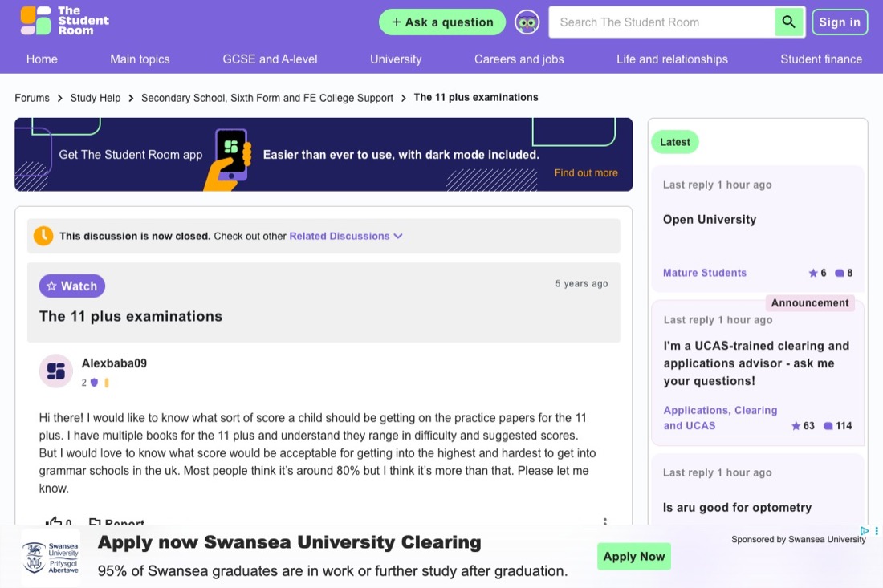Watch this discussion thread
The width and height of the screenshot is (883, 588).
coord(72,286)
